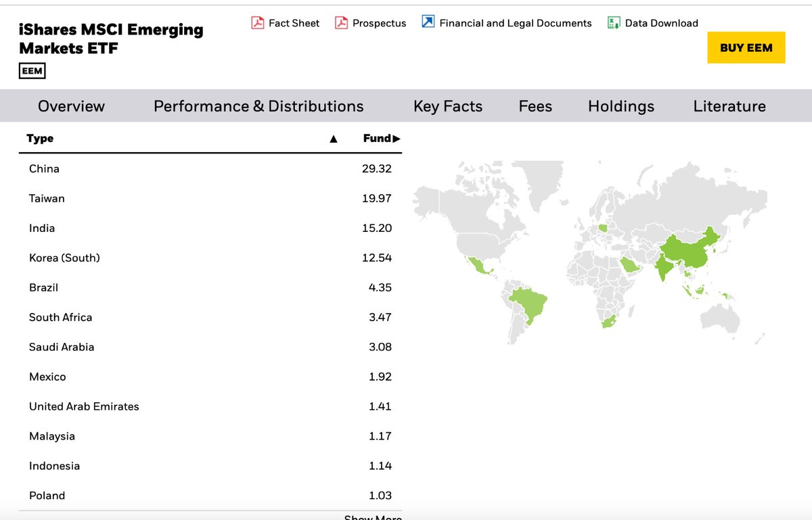Open the Holdings tab
The height and width of the screenshot is (520, 812).
[x=621, y=106]
